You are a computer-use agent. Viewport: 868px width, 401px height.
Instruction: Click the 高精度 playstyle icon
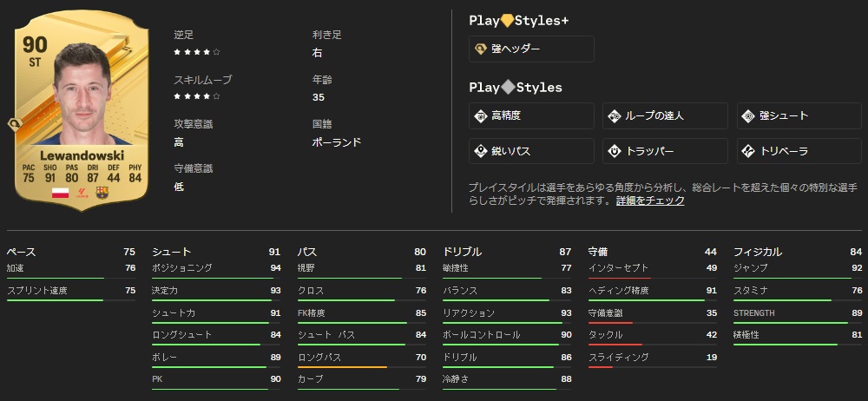pos(480,116)
